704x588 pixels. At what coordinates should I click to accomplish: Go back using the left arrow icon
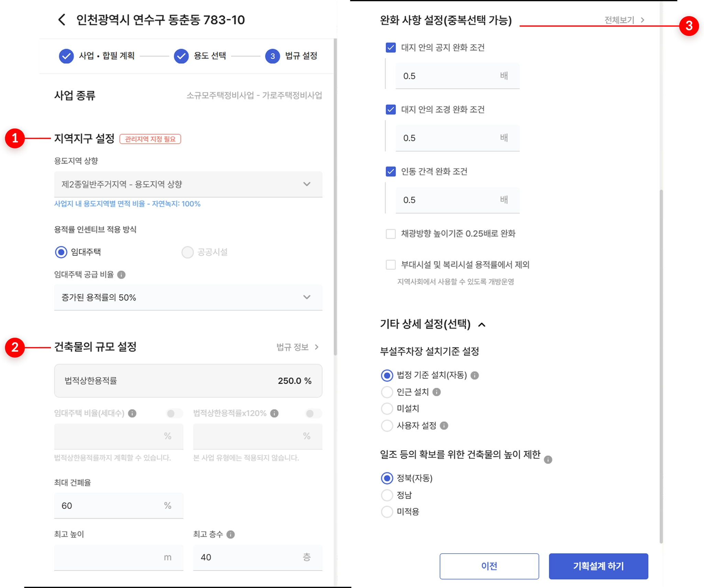click(62, 20)
